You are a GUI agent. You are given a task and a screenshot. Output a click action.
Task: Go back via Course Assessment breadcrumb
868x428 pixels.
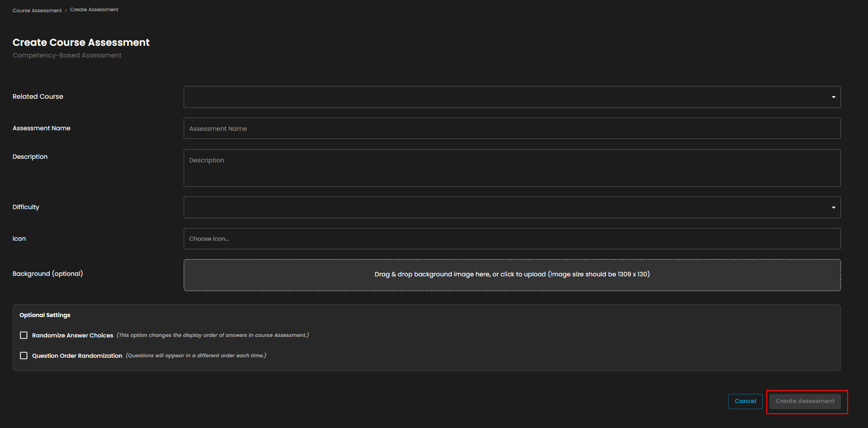pos(37,10)
